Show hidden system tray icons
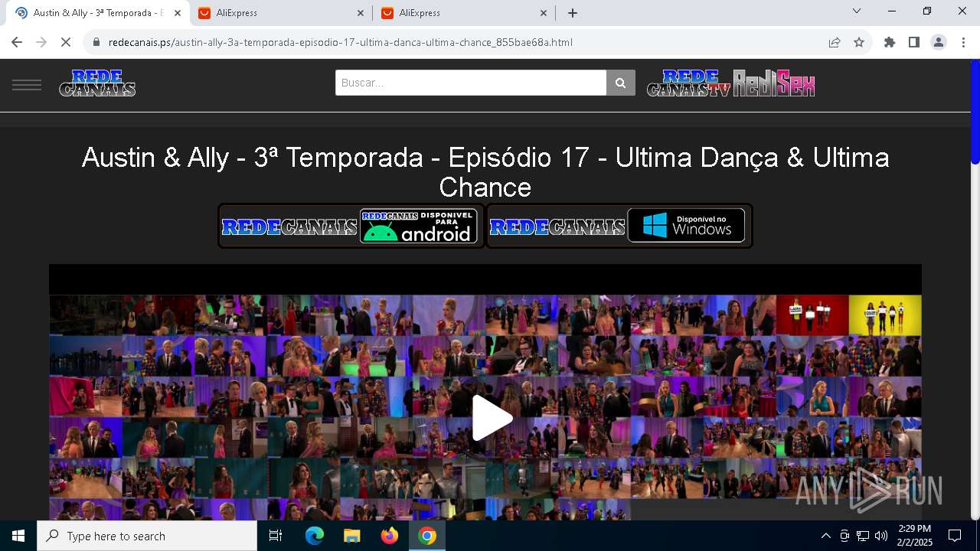This screenshot has height=551, width=980. 825,536
